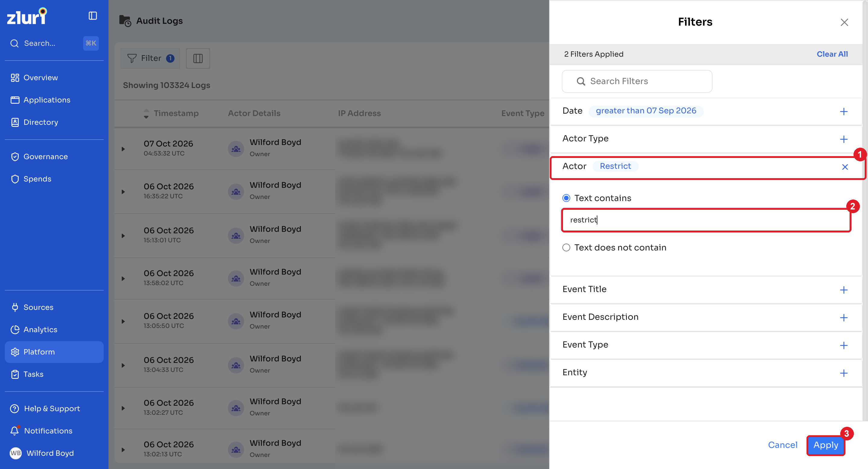Open the Filter button in the toolbar
The width and height of the screenshot is (868, 469).
[x=150, y=58]
